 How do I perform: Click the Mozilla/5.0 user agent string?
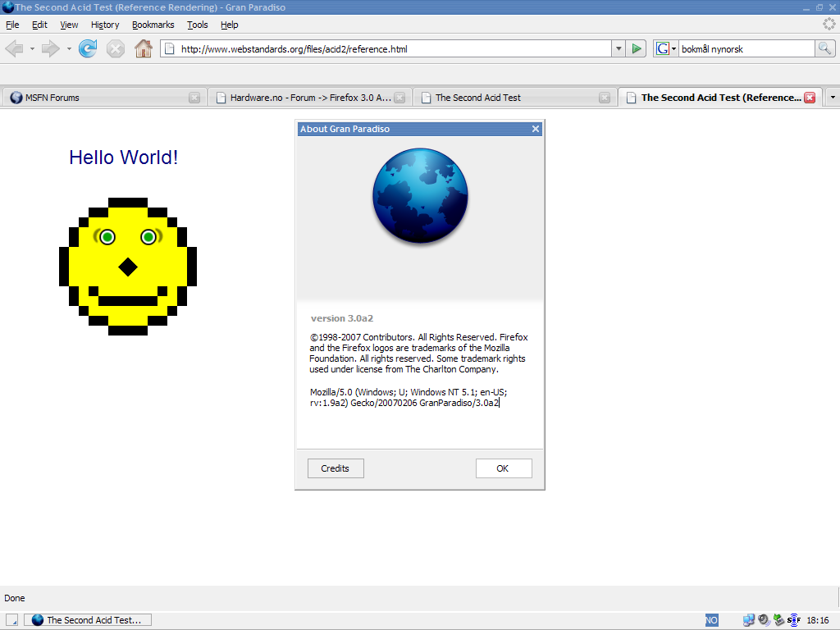(x=409, y=398)
